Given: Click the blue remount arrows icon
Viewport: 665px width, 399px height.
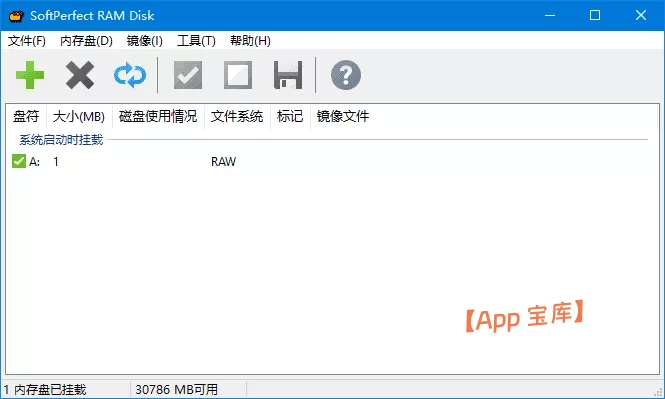Looking at the screenshot, I should (x=130, y=75).
